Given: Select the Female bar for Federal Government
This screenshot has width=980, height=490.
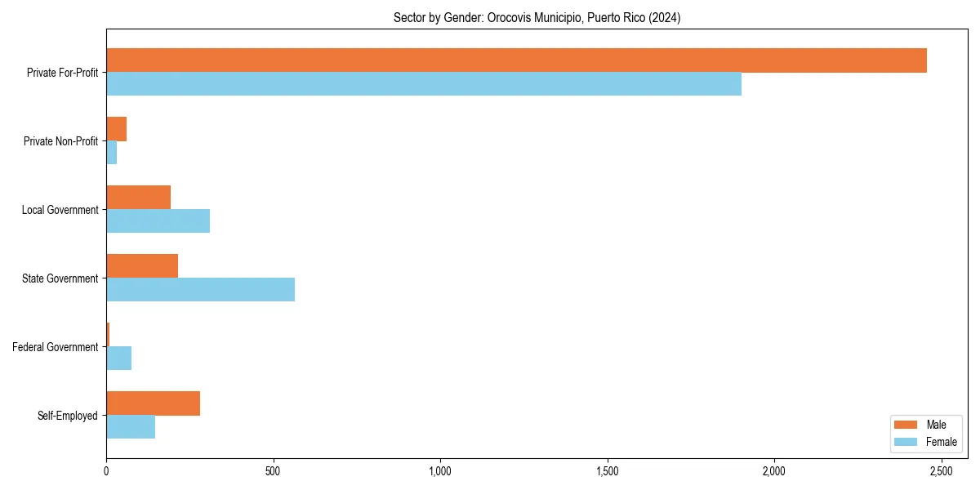Looking at the screenshot, I should pos(118,356).
